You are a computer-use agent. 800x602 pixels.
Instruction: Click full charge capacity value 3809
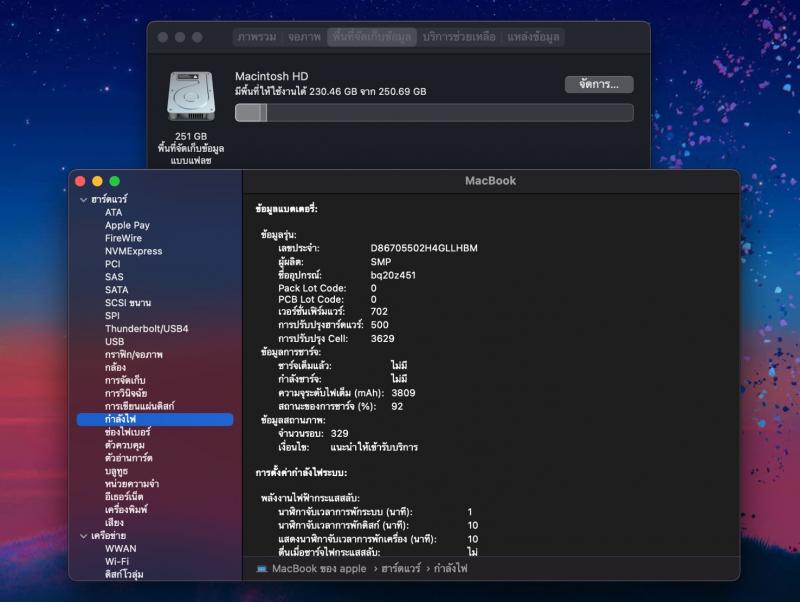[403, 393]
